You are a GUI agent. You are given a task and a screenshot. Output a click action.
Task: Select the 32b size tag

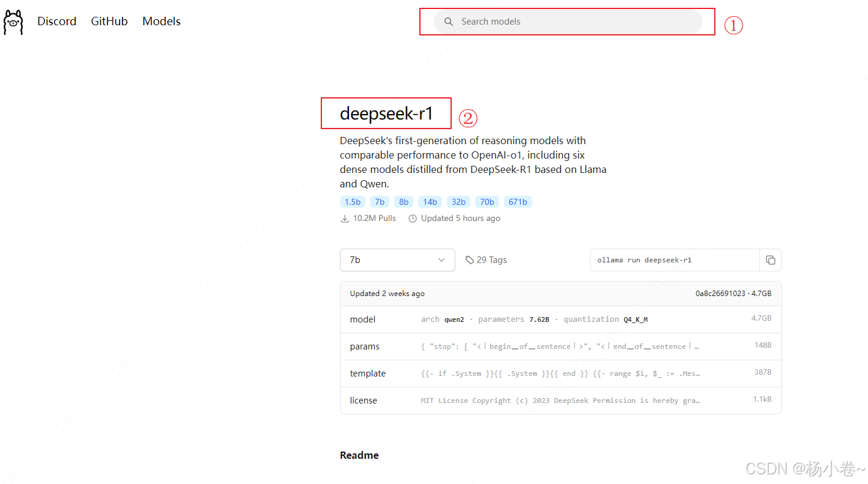click(458, 202)
